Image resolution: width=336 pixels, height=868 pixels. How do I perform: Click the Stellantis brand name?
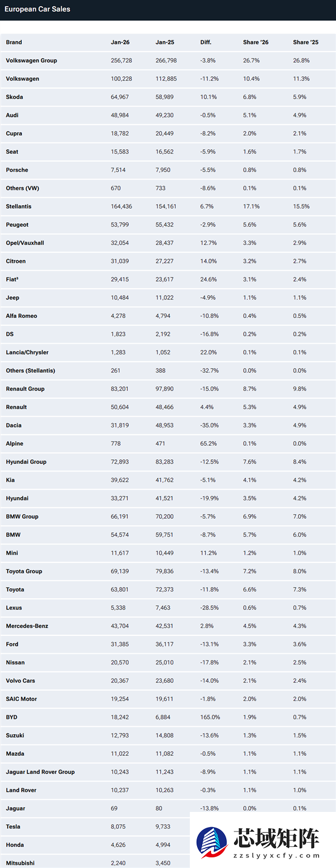[x=18, y=206]
